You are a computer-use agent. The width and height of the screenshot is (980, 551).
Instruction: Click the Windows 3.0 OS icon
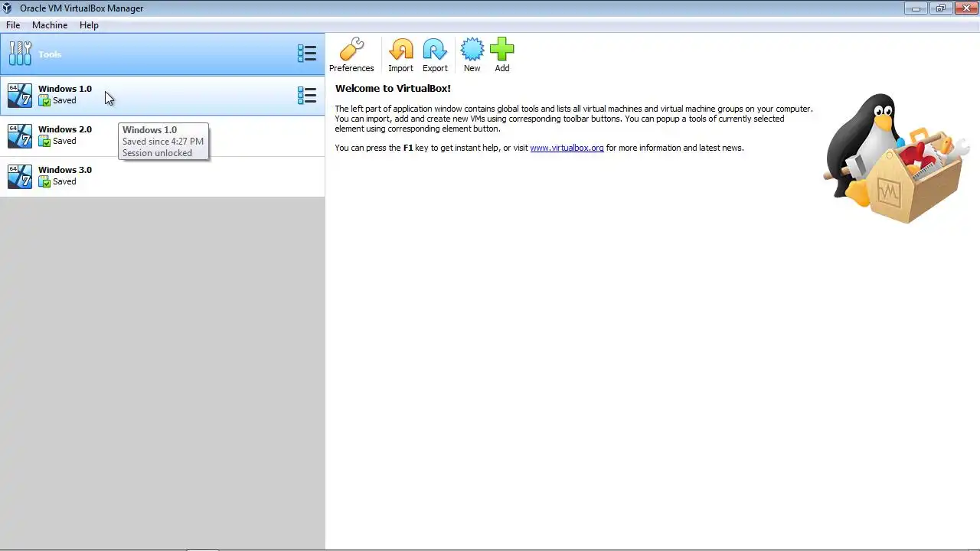tap(20, 177)
